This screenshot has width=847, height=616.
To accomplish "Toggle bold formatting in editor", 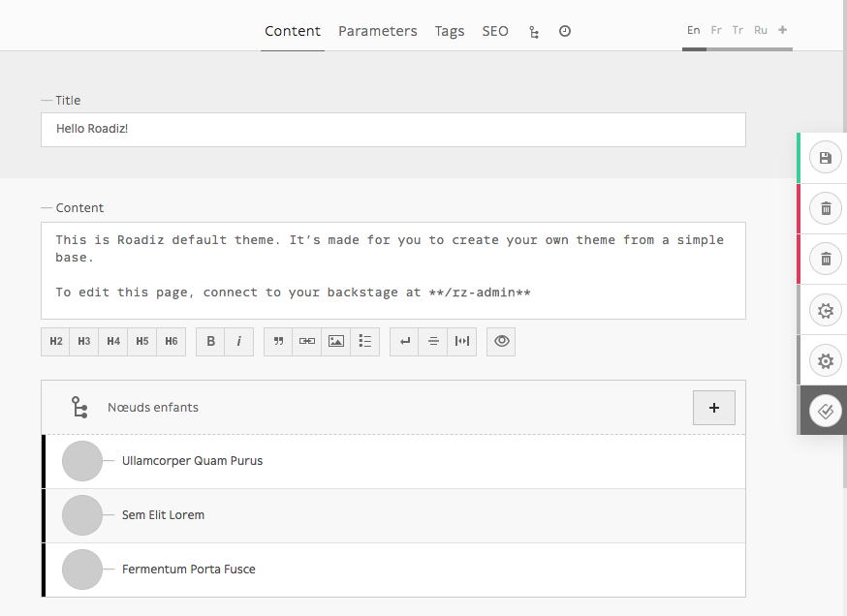I will point(210,341).
